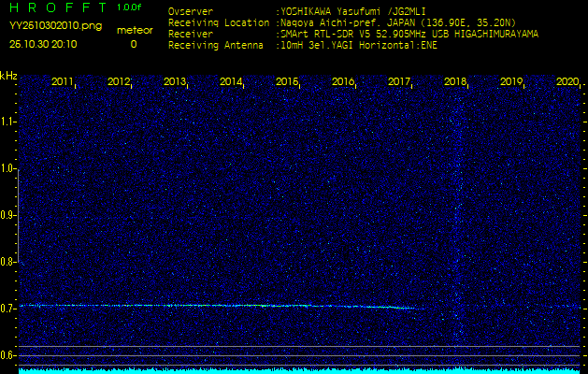Viewport: 588px width, 374px height.
Task: Click the 0.7 frequency axis label
Action: coord(8,309)
